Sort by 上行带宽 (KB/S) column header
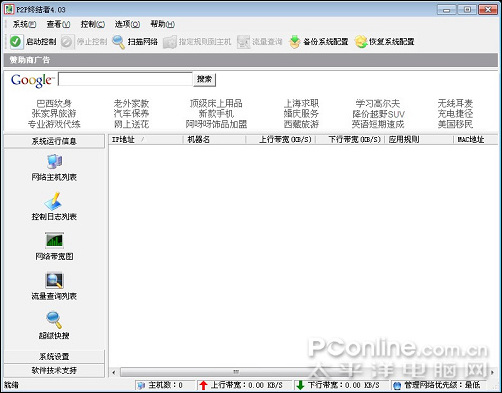The width and height of the screenshot is (502, 393). tap(281, 140)
